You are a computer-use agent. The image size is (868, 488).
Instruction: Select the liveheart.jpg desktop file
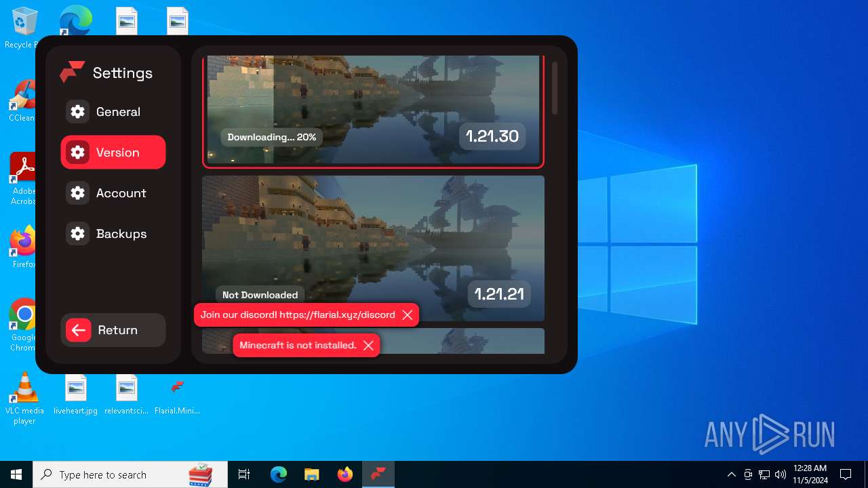(76, 394)
